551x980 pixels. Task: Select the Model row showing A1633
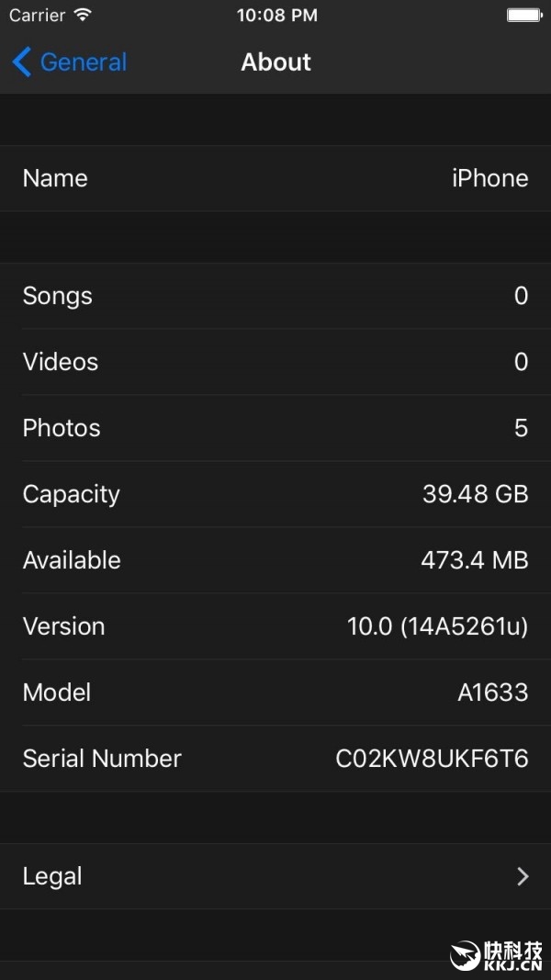275,692
